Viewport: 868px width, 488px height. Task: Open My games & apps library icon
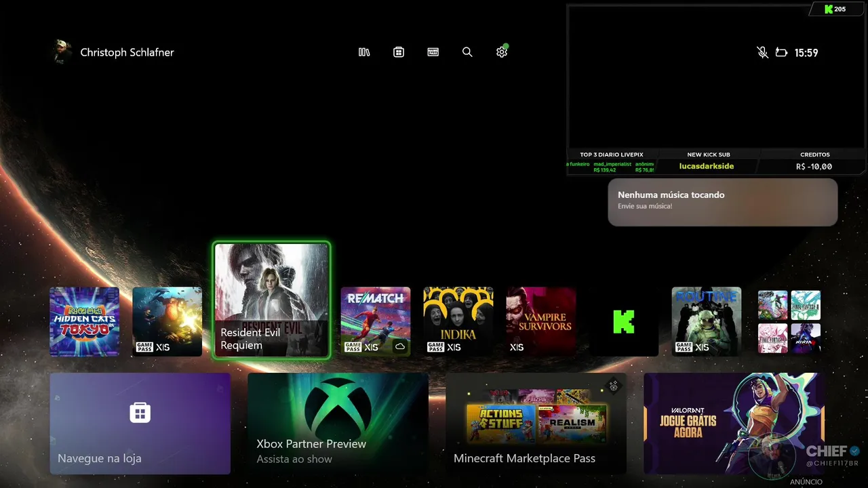[x=364, y=52]
